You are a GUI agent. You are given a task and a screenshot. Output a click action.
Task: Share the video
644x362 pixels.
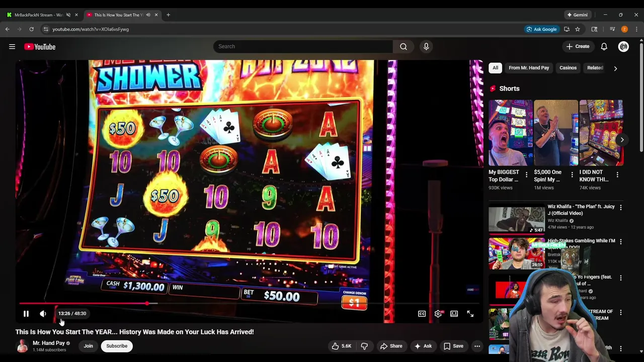[x=391, y=346]
